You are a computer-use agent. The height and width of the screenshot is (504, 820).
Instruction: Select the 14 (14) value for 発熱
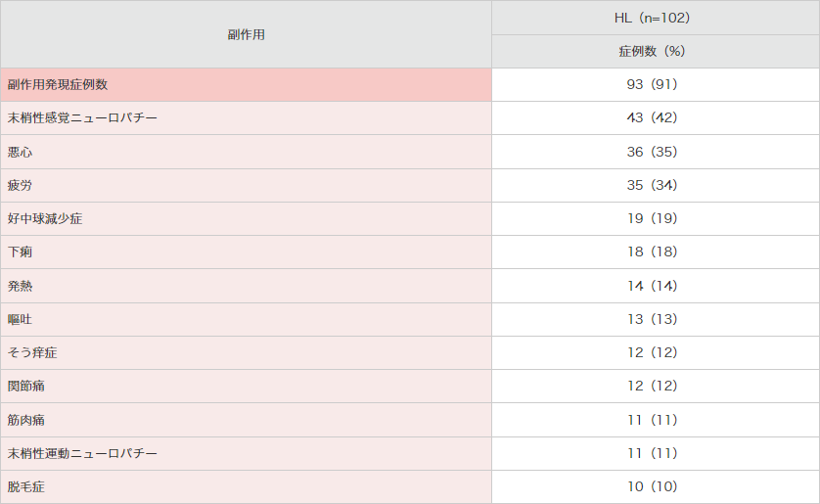pos(653,286)
